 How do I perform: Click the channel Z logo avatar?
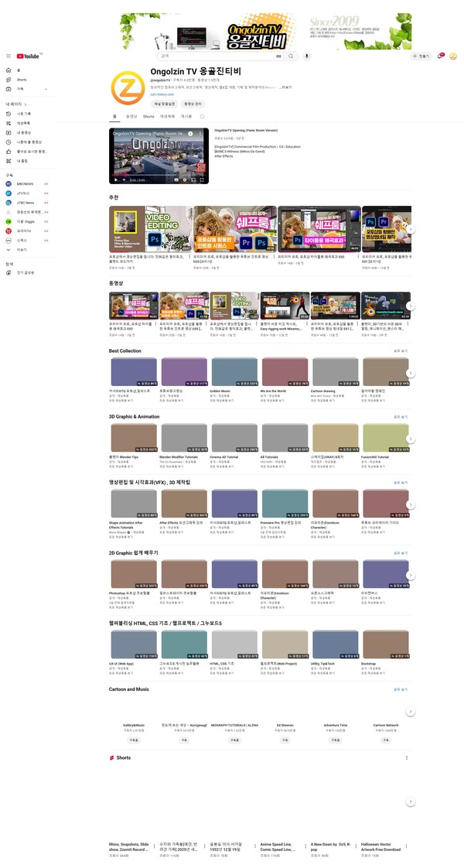[x=128, y=88]
